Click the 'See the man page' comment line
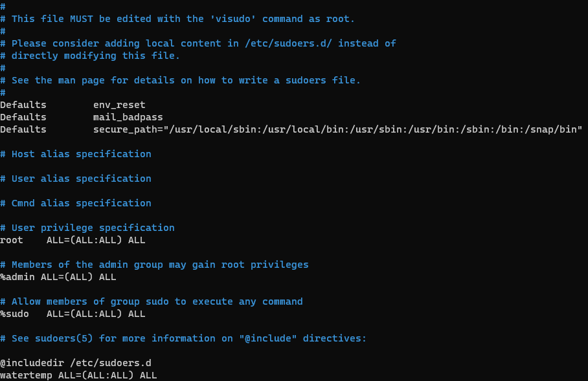Image resolution: width=588 pixels, height=381 pixels. (x=186, y=80)
